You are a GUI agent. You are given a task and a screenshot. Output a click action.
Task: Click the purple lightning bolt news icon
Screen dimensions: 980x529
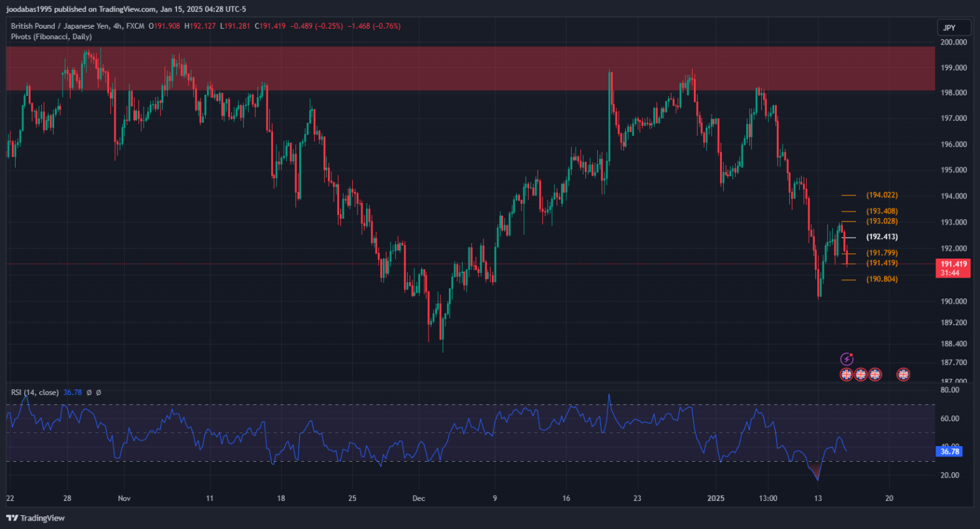[846, 359]
